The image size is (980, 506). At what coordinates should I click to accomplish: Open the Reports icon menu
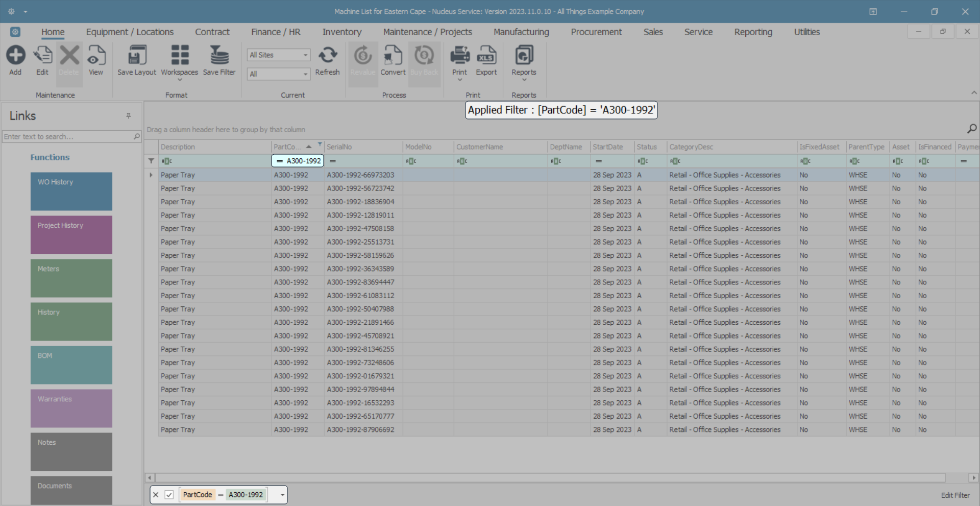pyautogui.click(x=524, y=55)
